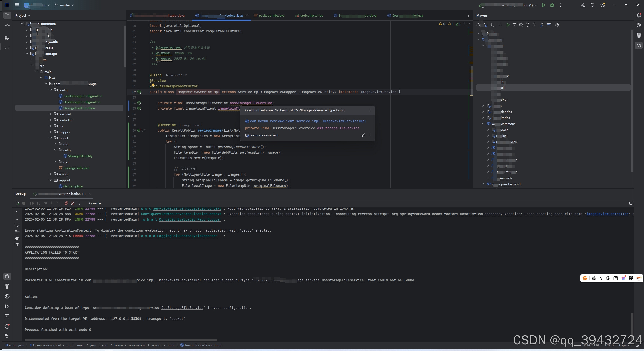Click Rerun debug session icon
The height and width of the screenshot is (351, 644).
pyautogui.click(x=17, y=203)
